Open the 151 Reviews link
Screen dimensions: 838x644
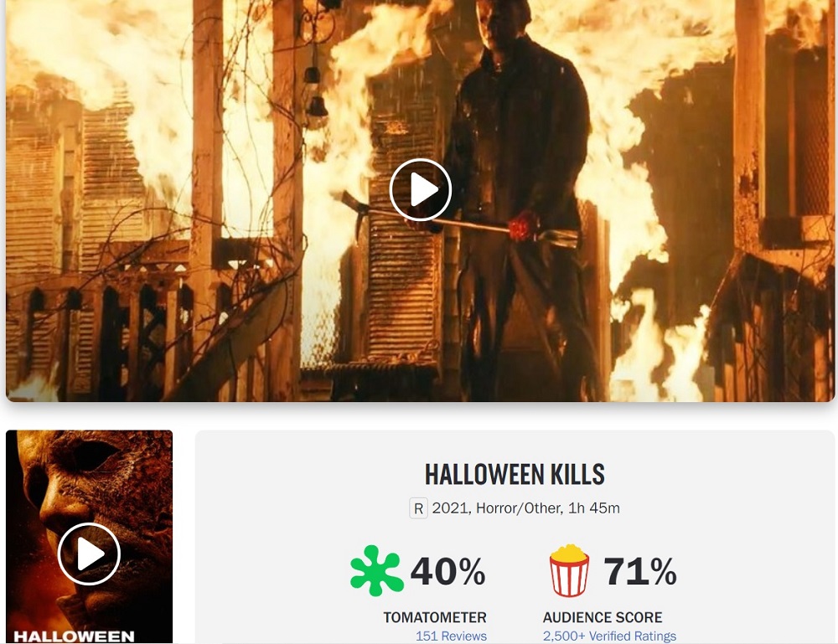(451, 636)
